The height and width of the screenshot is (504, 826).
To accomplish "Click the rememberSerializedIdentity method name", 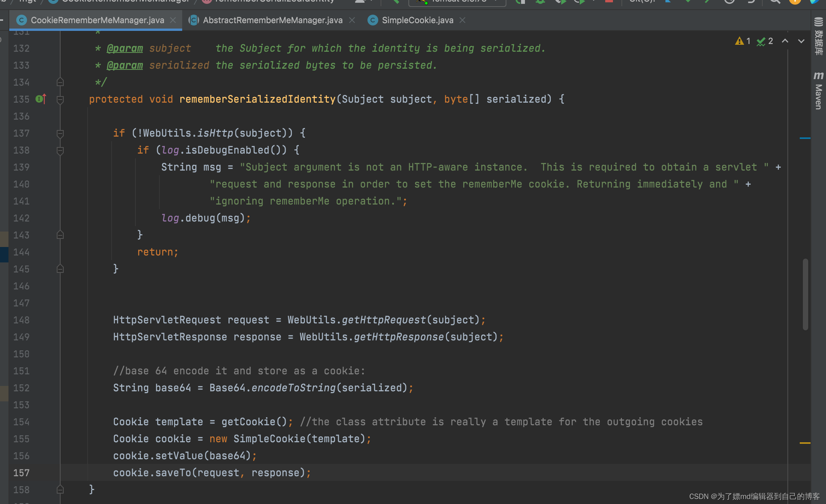I will pyautogui.click(x=257, y=99).
